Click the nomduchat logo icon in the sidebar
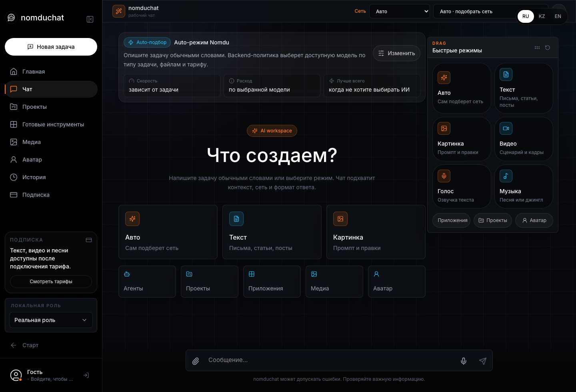576x392 pixels. tap(11, 18)
